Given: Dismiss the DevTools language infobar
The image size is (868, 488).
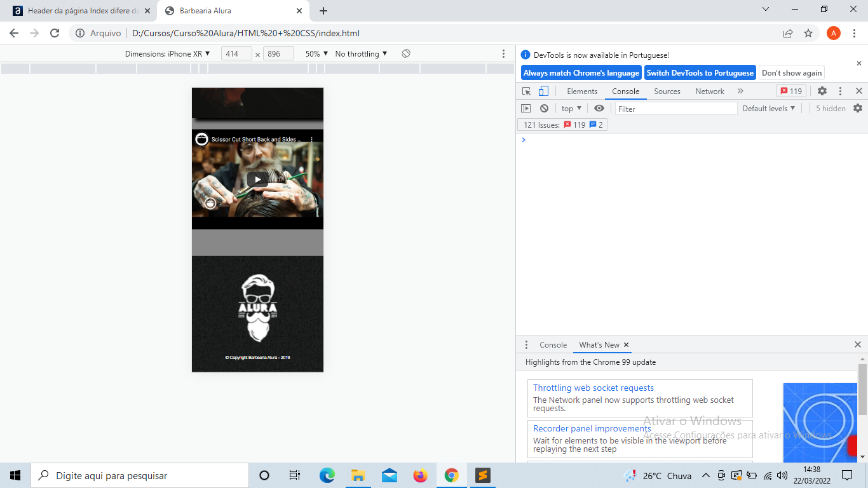Looking at the screenshot, I should (859, 64).
